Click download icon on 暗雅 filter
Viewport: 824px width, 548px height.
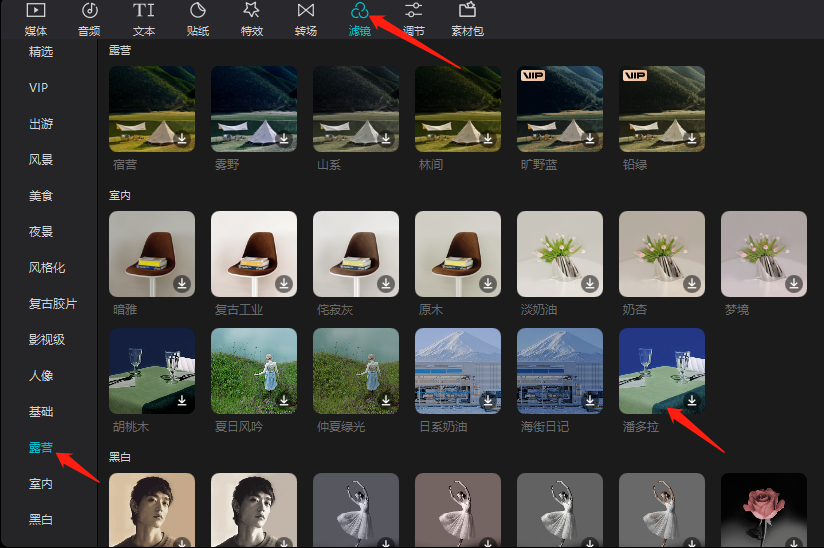182,284
